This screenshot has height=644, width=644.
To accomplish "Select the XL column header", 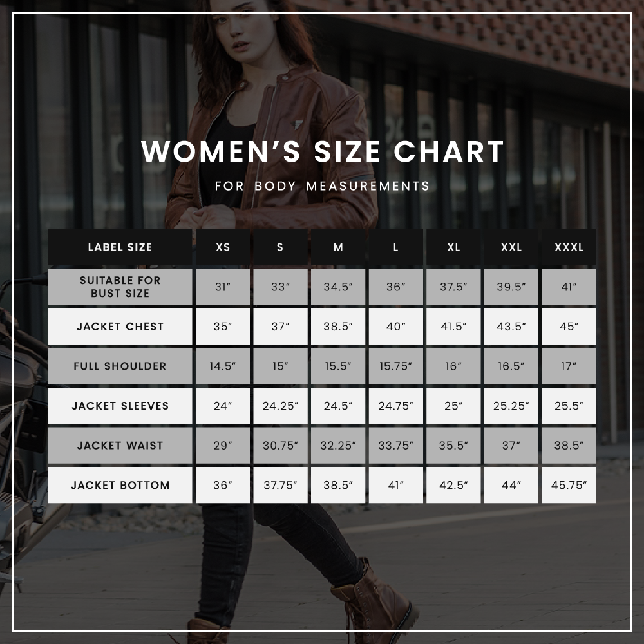I will click(453, 247).
